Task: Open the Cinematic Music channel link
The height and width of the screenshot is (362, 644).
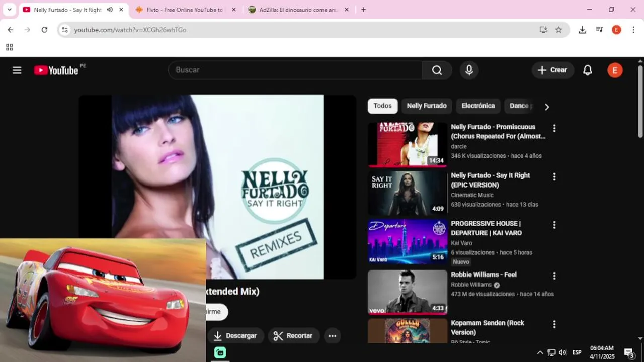Action: (x=472, y=195)
